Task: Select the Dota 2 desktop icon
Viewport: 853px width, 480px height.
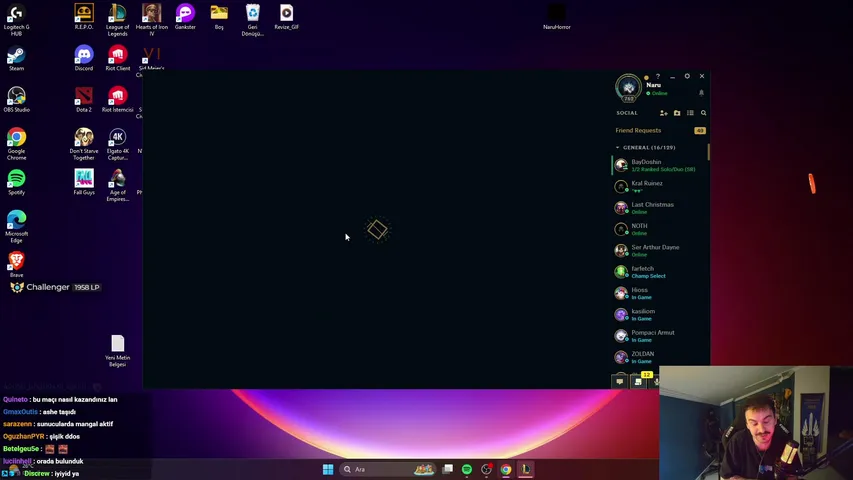Action: pyautogui.click(x=84, y=100)
